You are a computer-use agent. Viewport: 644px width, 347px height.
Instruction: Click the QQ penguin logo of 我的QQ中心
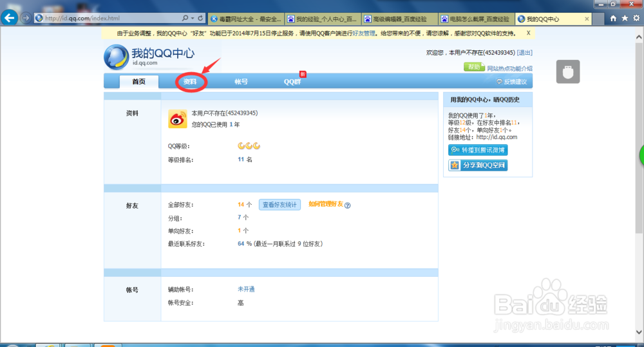[116, 57]
